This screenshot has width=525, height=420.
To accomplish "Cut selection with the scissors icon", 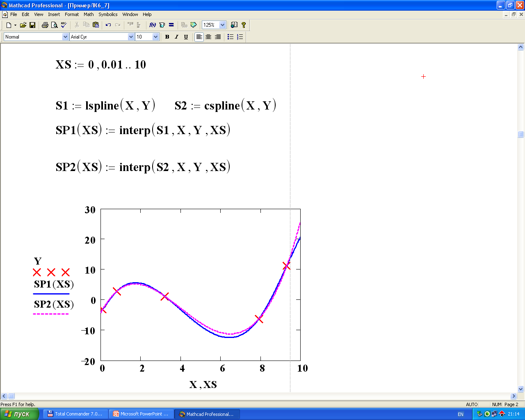I will (77, 25).
